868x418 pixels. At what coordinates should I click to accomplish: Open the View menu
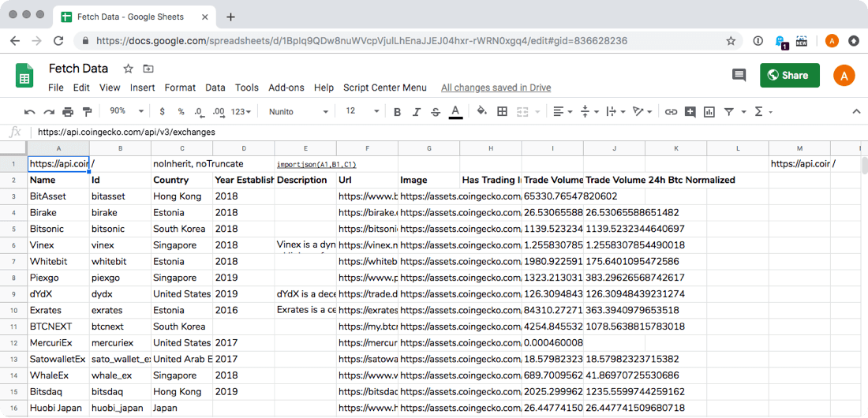point(110,88)
